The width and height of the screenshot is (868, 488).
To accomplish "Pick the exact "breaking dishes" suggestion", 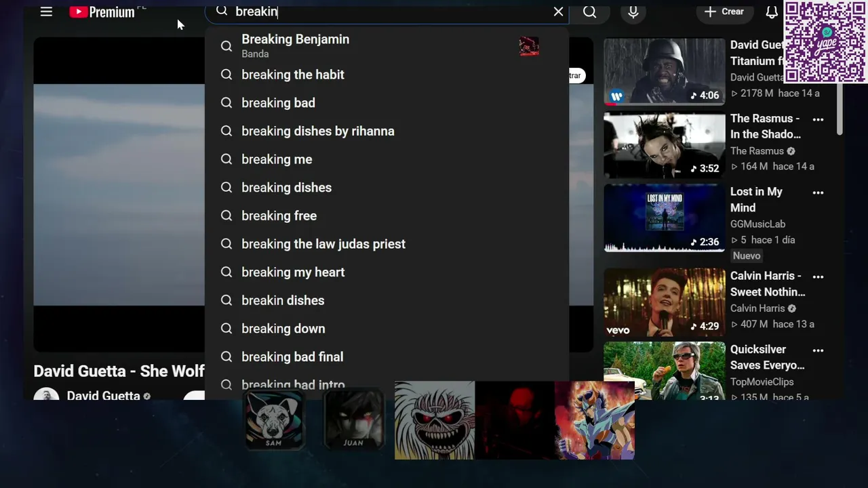I will point(387,188).
